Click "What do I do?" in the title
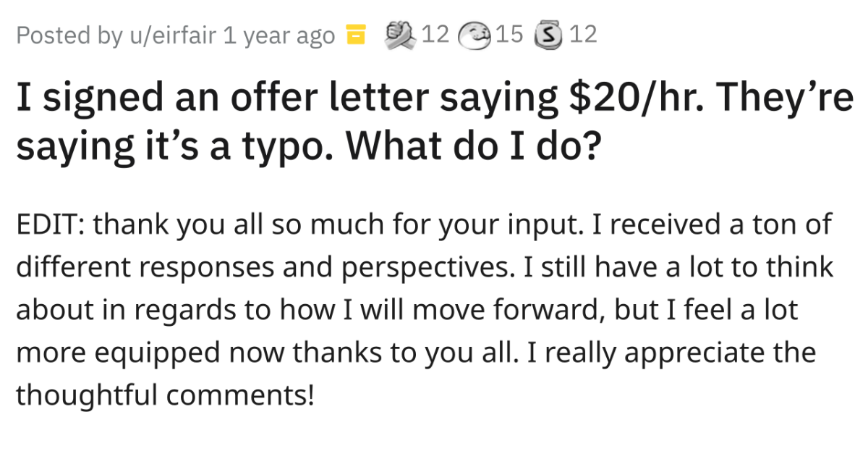This screenshot has height=454, width=868. click(x=473, y=147)
